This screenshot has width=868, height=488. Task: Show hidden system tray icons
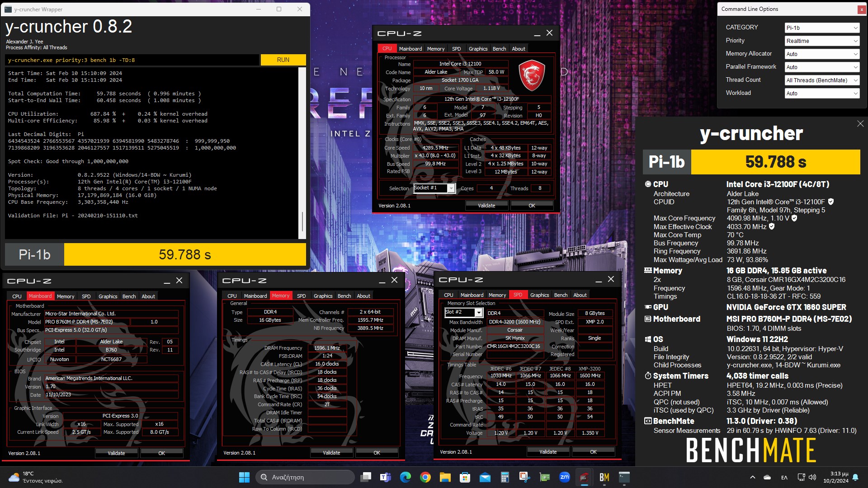(753, 477)
